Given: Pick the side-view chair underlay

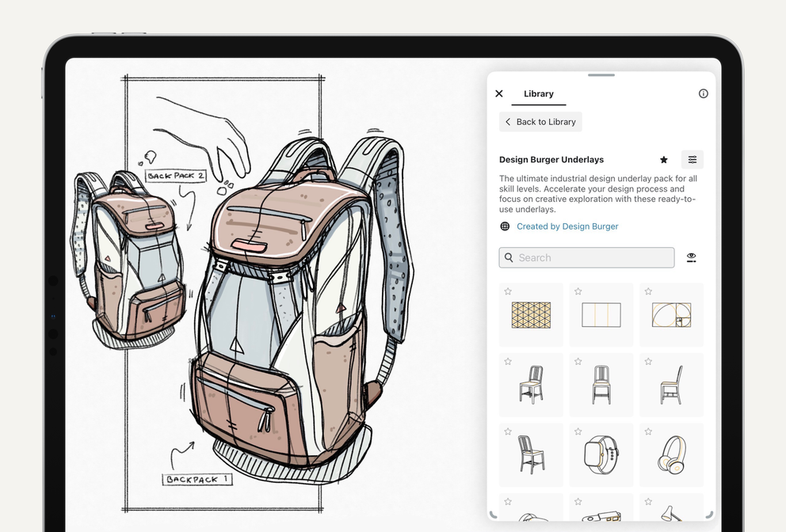Looking at the screenshot, I should [671, 385].
